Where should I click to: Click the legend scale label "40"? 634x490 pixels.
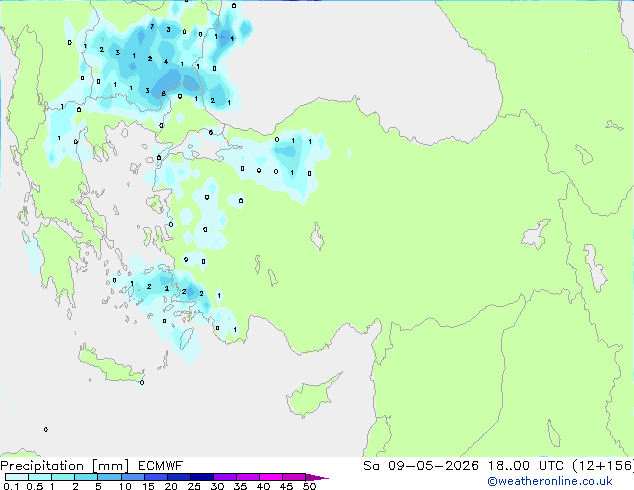point(263,486)
